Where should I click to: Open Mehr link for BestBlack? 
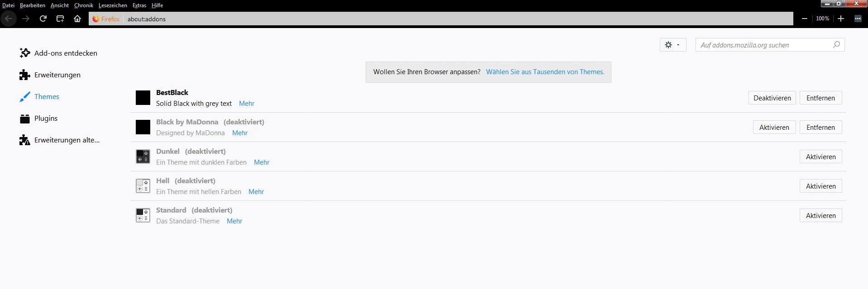pyautogui.click(x=247, y=104)
